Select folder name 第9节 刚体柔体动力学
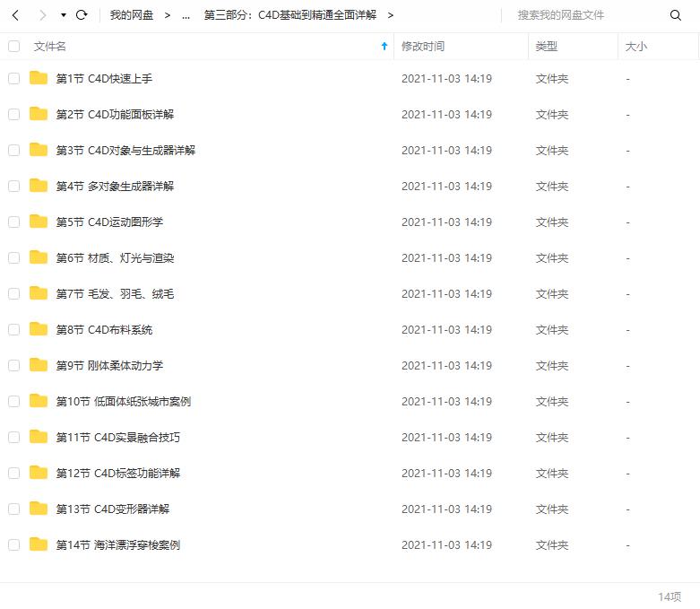This screenshot has height=609, width=700. (x=109, y=365)
